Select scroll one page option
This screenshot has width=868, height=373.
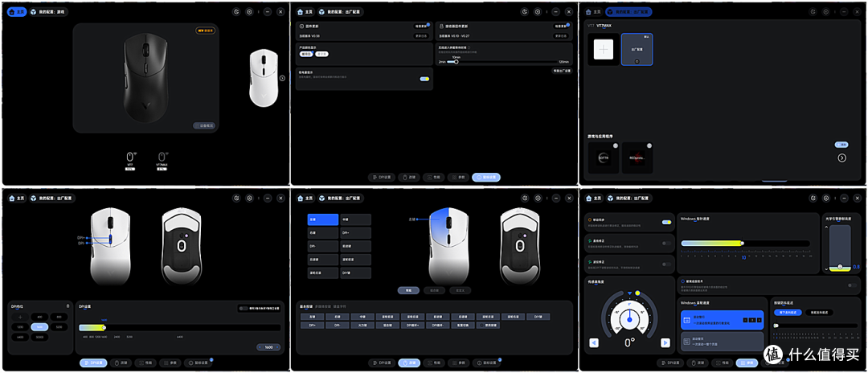[x=722, y=340]
